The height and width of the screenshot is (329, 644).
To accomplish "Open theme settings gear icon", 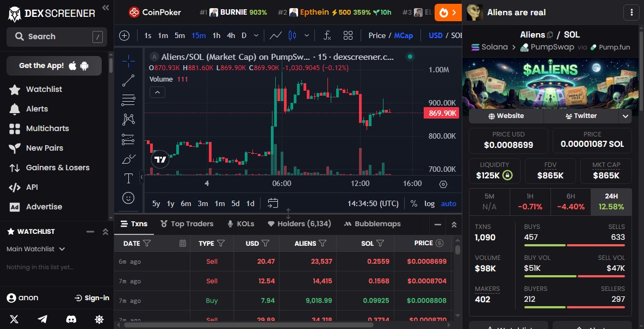I will coord(99,319).
